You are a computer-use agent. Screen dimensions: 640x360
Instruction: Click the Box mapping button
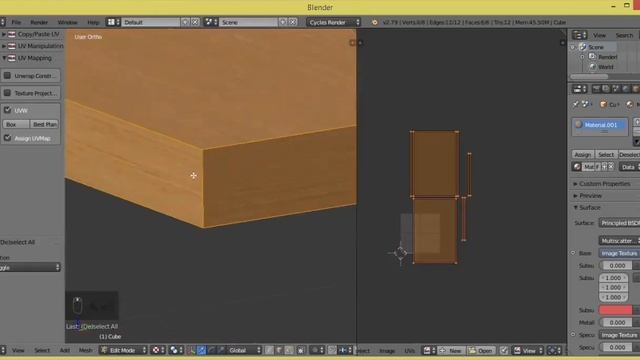click(16, 124)
